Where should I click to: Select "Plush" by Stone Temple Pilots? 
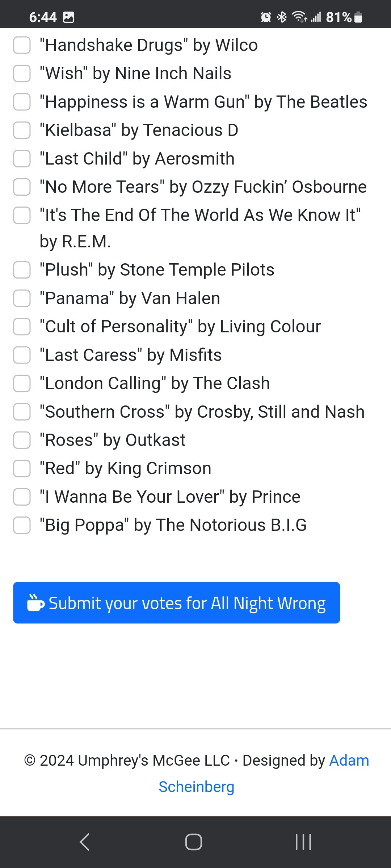coord(22,269)
